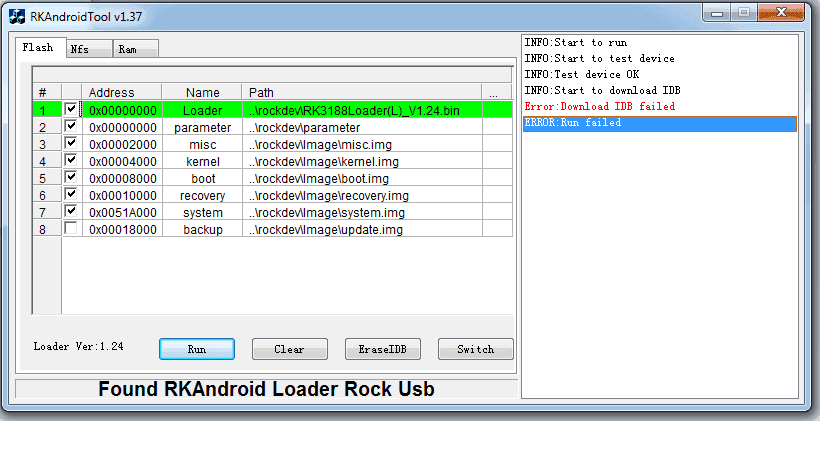Click the address 0x00018000 cell
The height and width of the screenshot is (462, 820).
[122, 230]
